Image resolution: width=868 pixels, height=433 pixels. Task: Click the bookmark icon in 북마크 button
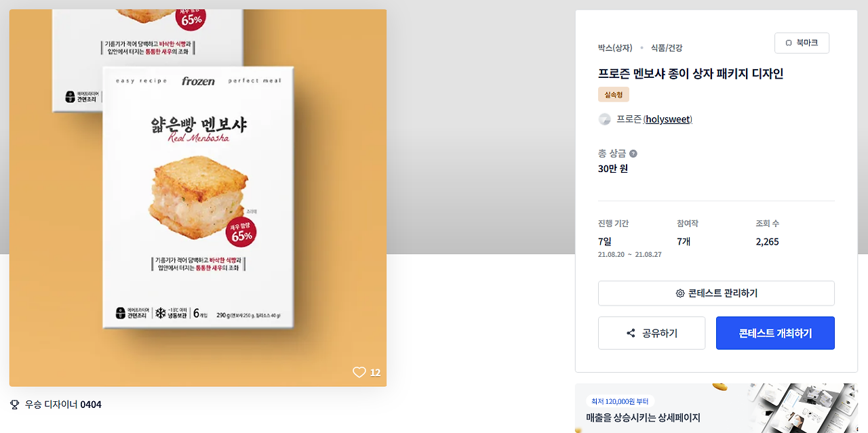pos(789,43)
